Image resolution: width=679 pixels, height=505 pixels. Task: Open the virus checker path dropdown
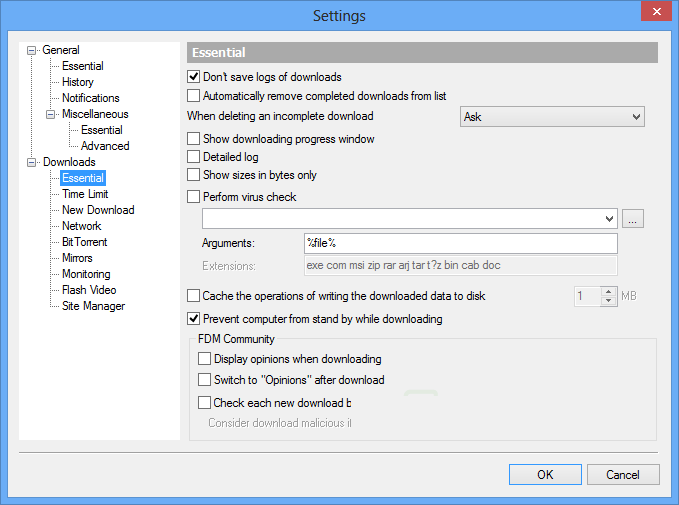[x=610, y=218]
